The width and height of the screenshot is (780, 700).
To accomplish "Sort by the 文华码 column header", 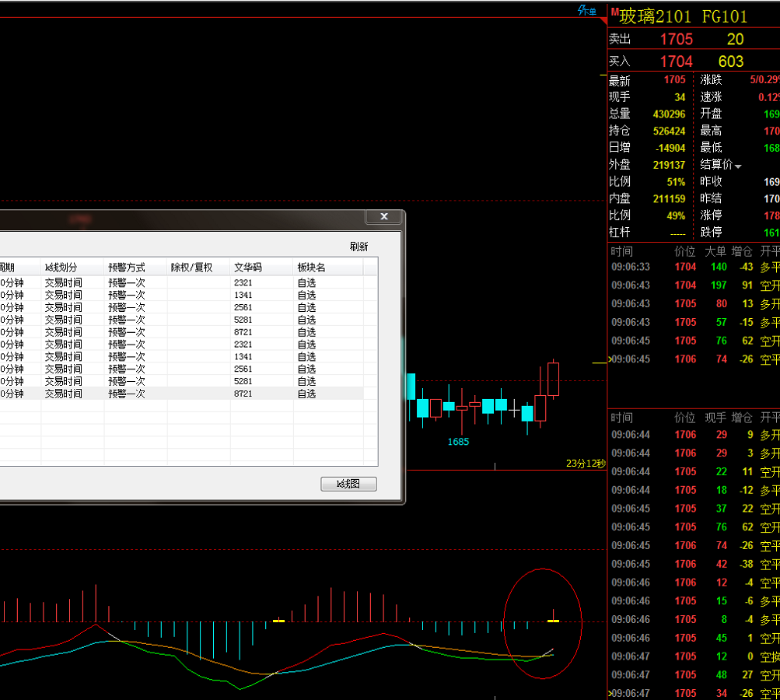I will point(248,268).
